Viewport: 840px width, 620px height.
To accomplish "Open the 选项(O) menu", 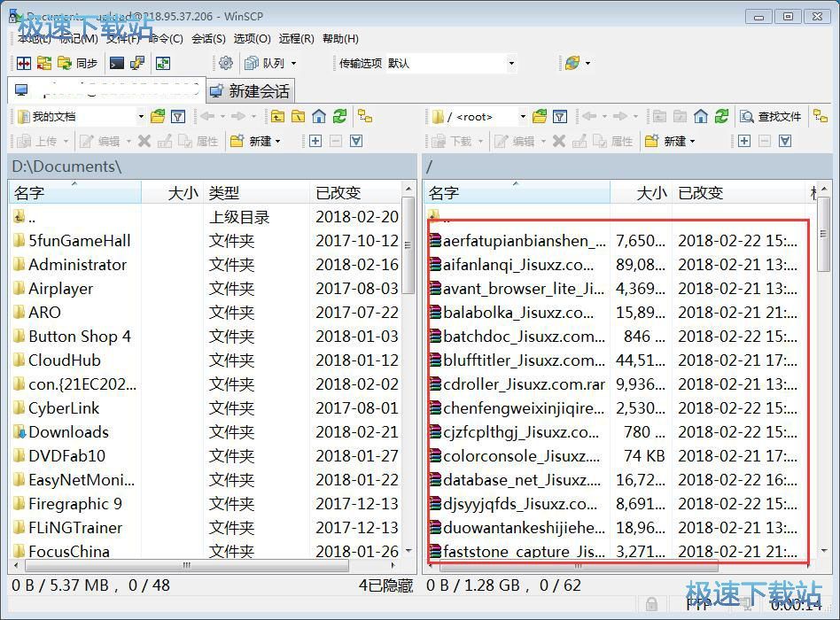I will coord(252,39).
